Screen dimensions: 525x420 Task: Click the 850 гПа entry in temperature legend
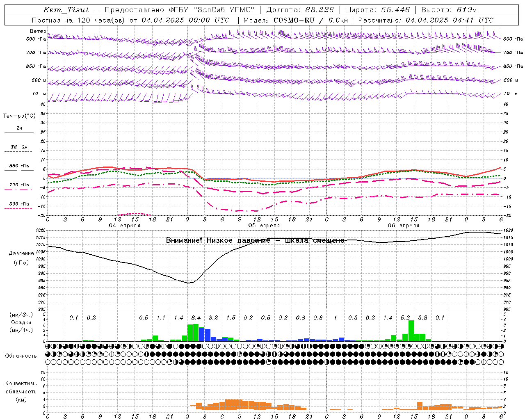19,166
